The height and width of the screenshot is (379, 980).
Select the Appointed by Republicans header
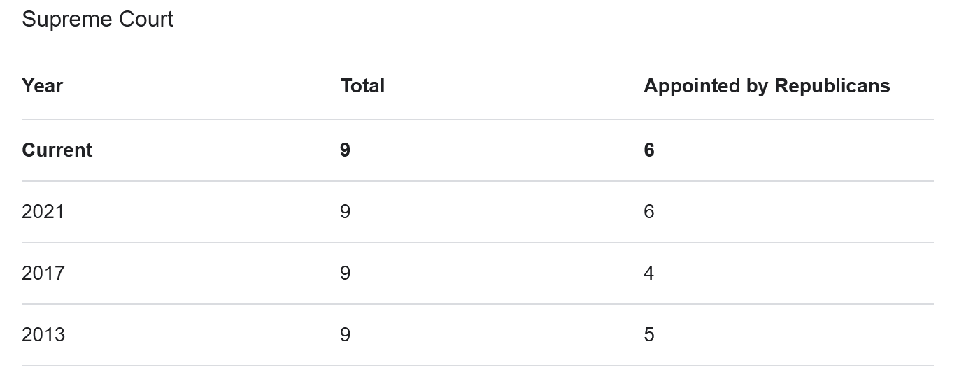(x=767, y=86)
